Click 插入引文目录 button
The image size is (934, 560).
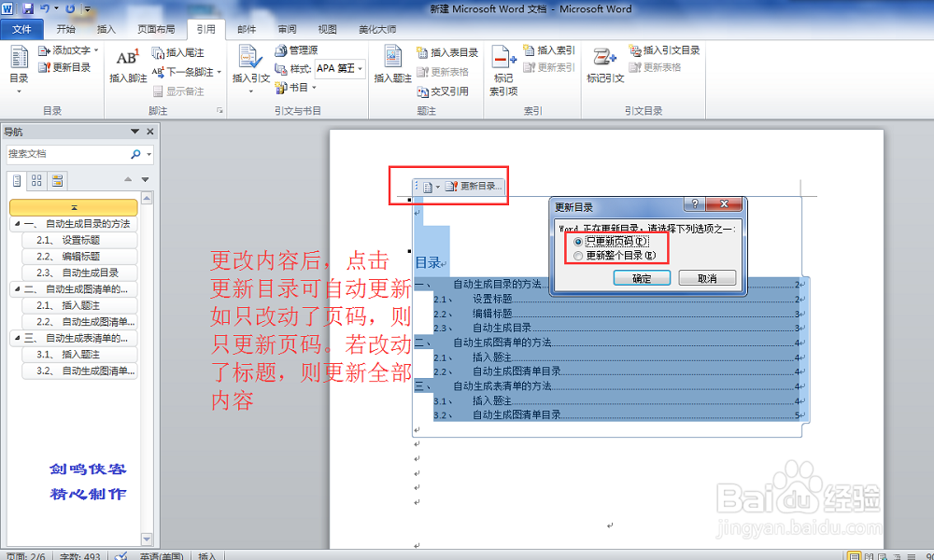(x=664, y=50)
